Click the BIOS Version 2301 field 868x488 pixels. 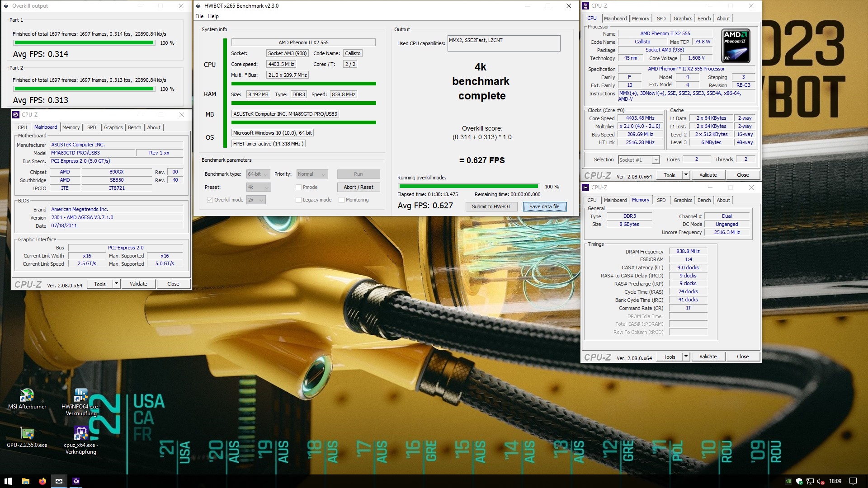click(x=117, y=218)
